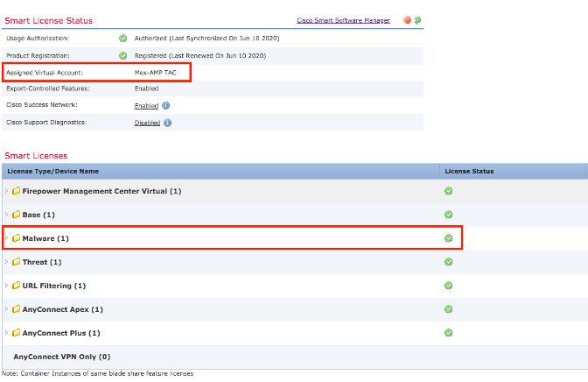
Task: Click the green re-sync license icon
Action: [417, 20]
